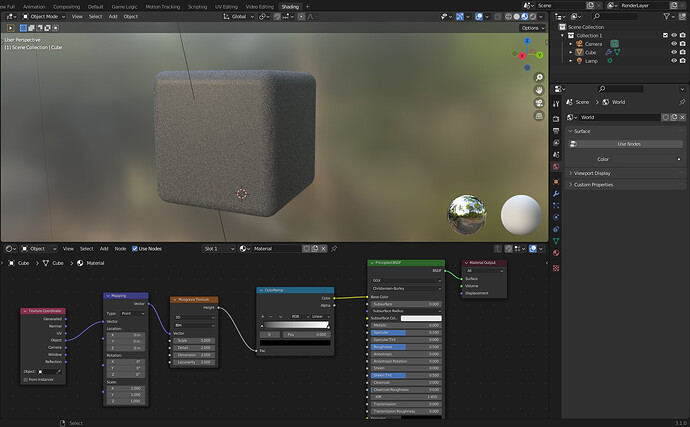Select wireframe viewport shading icon
Viewport: 690px width, 427px height.
pyautogui.click(x=508, y=17)
